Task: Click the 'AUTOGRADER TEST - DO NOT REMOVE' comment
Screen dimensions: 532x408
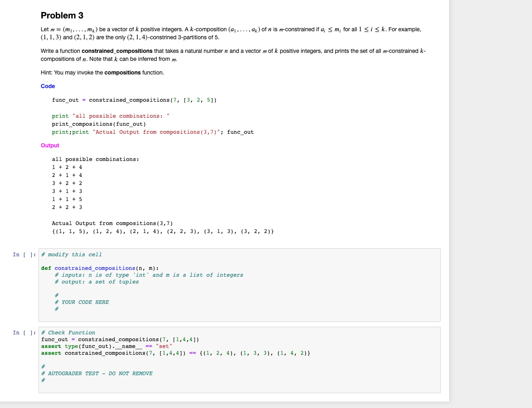Action: (x=97, y=374)
